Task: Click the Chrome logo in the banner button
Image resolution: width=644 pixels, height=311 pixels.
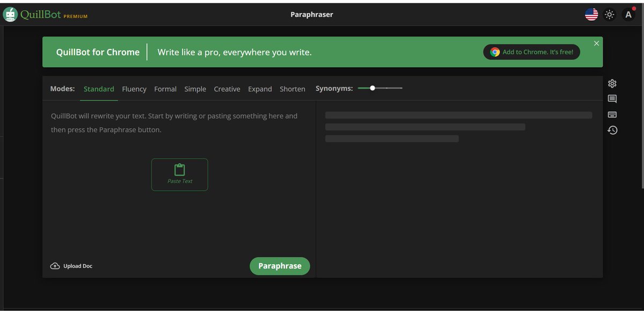Action: pyautogui.click(x=495, y=52)
